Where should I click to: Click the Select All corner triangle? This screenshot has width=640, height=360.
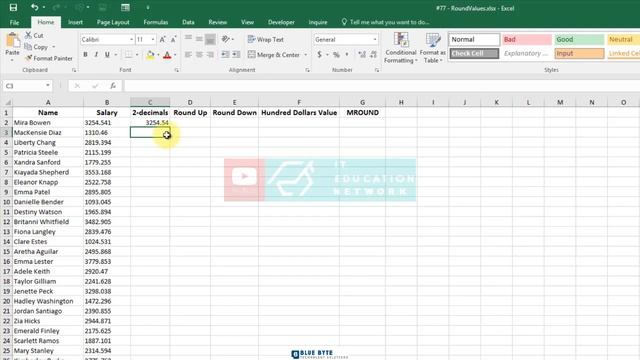7,102
